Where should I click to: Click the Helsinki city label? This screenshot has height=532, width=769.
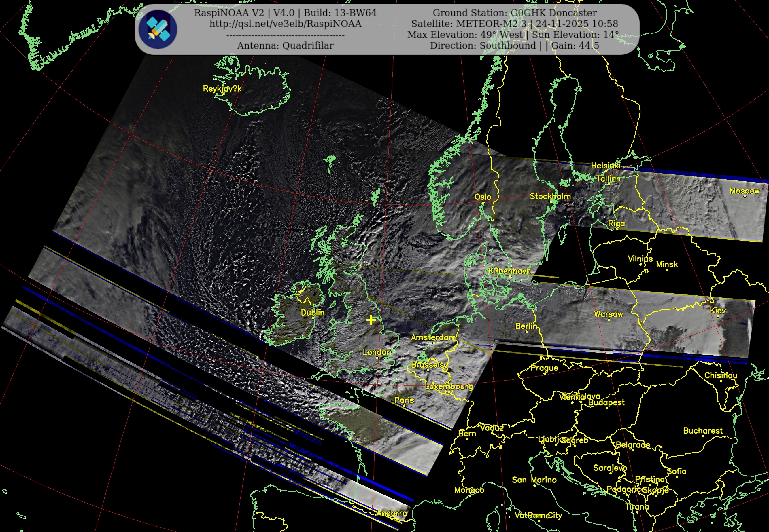click(x=606, y=165)
